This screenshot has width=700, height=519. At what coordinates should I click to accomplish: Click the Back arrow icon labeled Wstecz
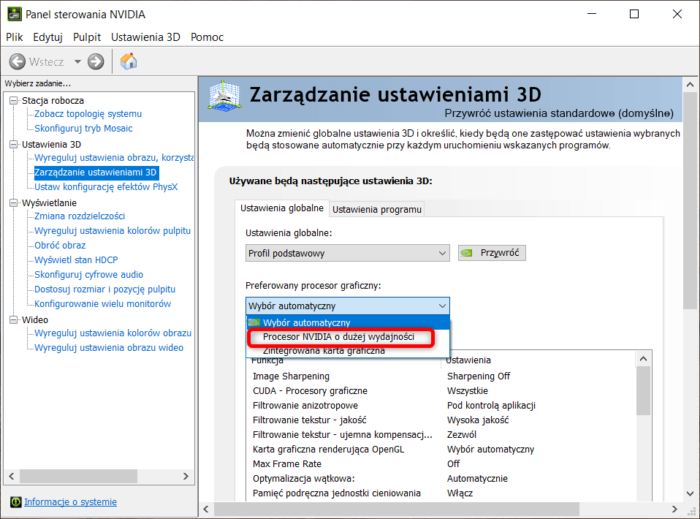[17, 62]
